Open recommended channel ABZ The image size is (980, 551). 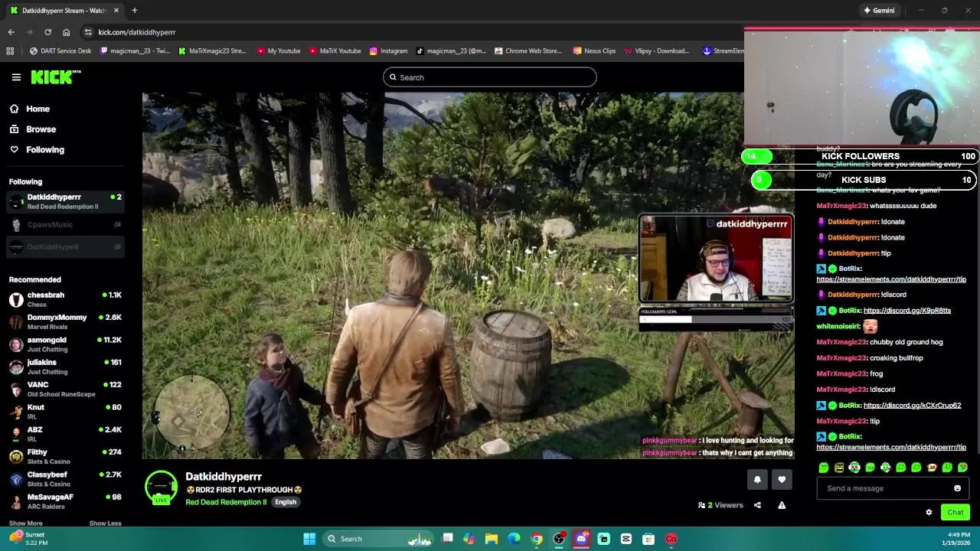pyautogui.click(x=64, y=434)
